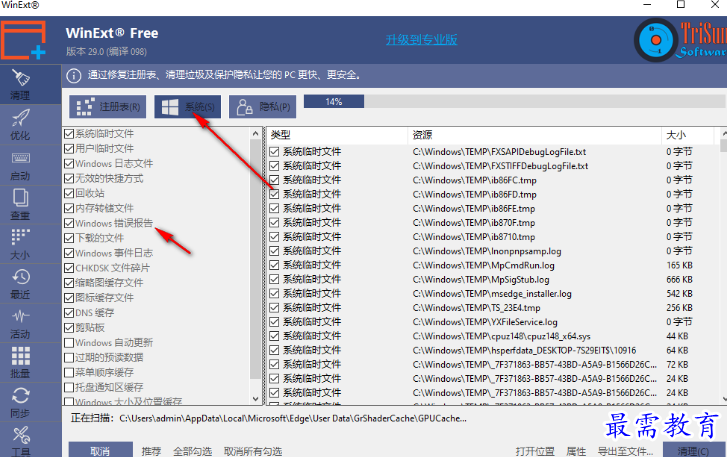
Task: Check 过期的预读数据 category
Action: click(69, 357)
